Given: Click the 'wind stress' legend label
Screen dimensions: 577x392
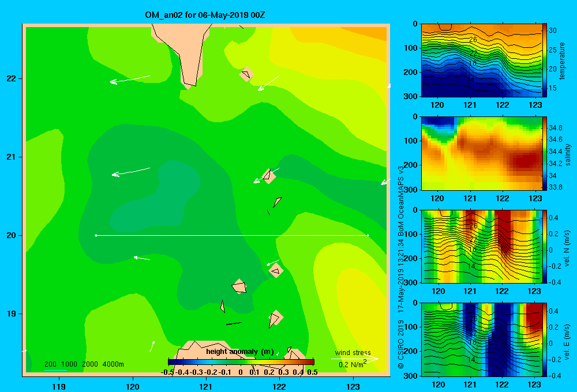Looking at the screenshot, I should pyautogui.click(x=353, y=352).
